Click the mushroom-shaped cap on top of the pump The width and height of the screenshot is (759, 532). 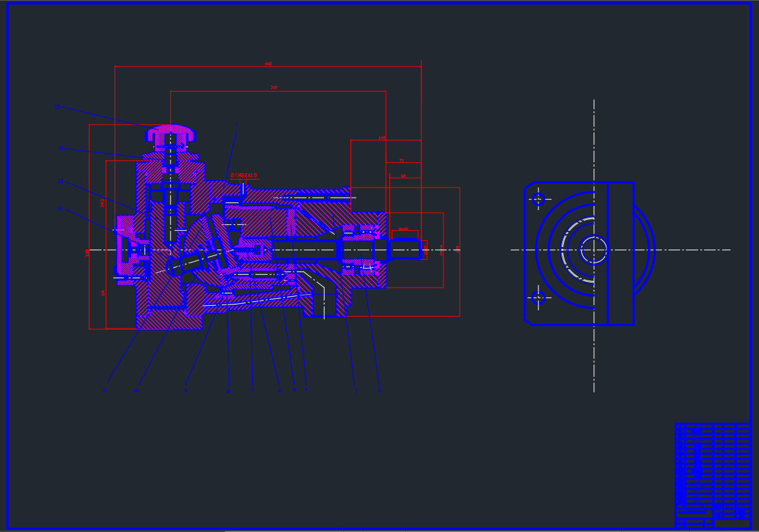tap(171, 134)
